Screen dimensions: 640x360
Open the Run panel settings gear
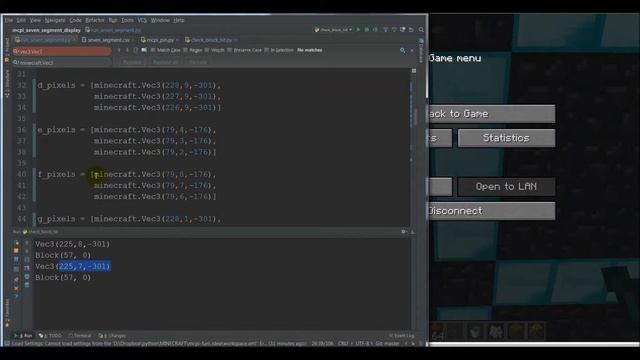(x=404, y=232)
